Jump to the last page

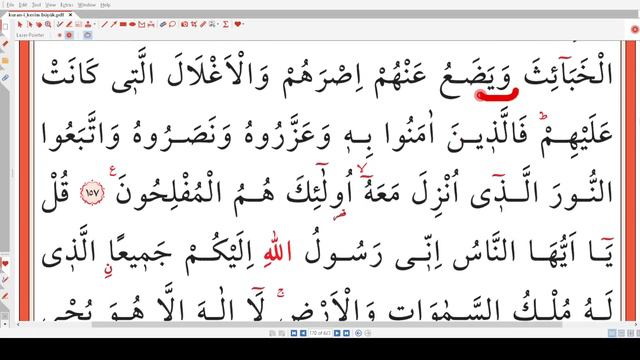346,333
